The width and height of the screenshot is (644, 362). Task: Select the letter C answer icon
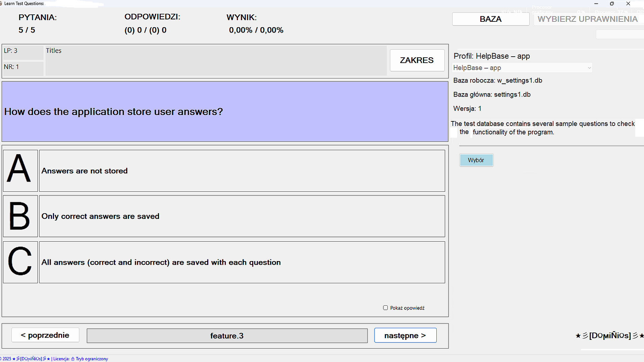[20, 262]
